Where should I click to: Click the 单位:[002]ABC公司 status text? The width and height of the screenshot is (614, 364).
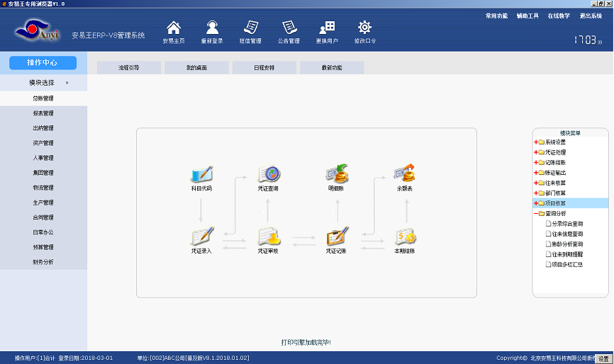[x=193, y=358]
